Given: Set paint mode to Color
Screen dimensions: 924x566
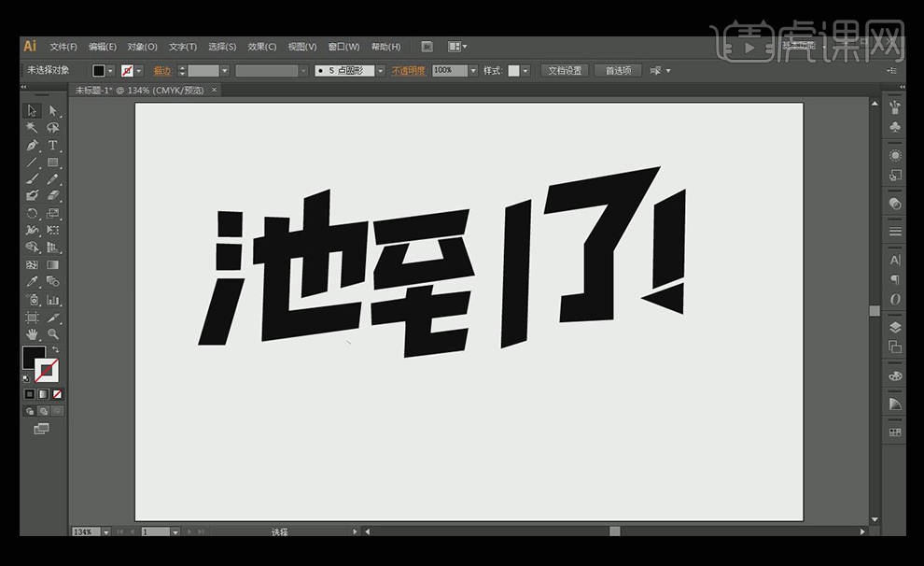Looking at the screenshot, I should (30, 394).
